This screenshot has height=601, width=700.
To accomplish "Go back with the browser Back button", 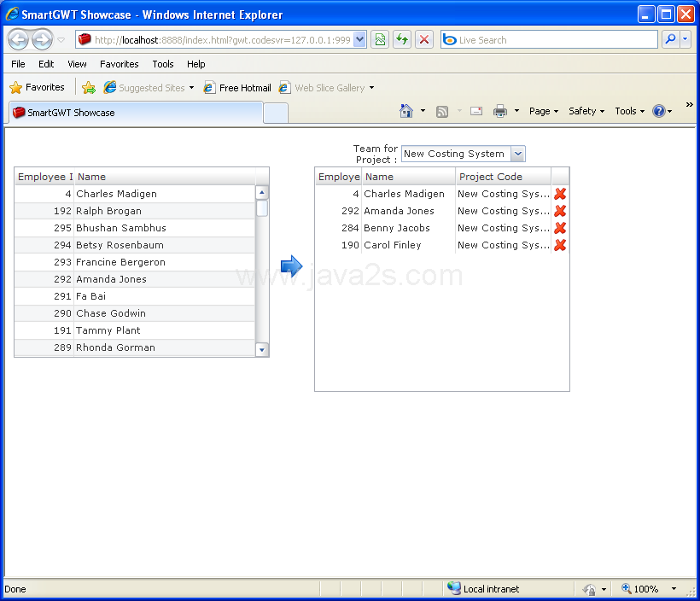I will point(18,40).
